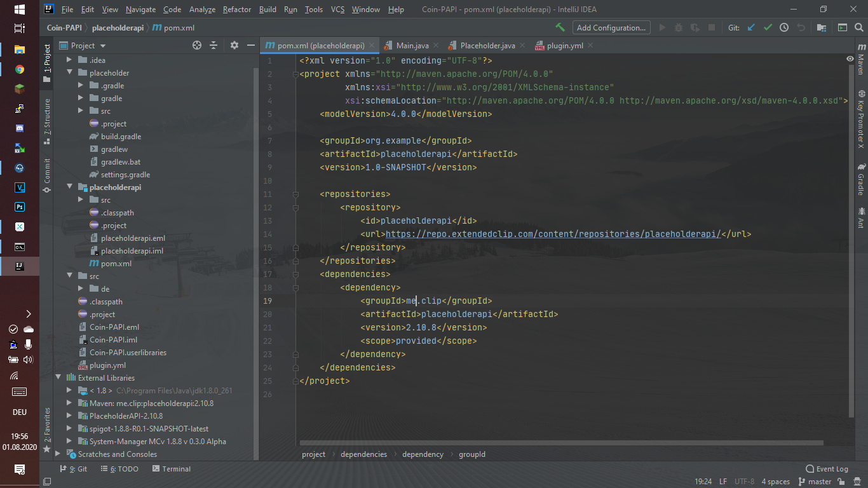The width and height of the screenshot is (868, 488).
Task: Click the editor horizontal scrollbar
Action: [561, 443]
